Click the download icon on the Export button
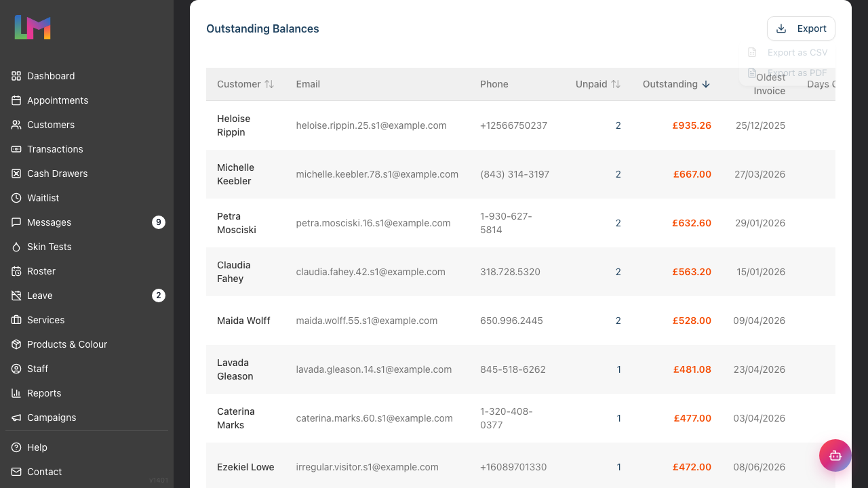This screenshot has width=868, height=488. [781, 28]
